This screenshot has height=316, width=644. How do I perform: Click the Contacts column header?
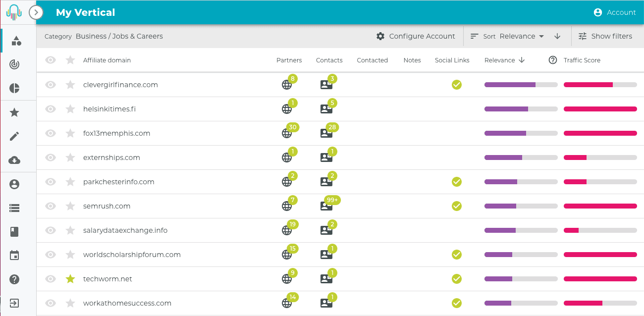point(329,60)
